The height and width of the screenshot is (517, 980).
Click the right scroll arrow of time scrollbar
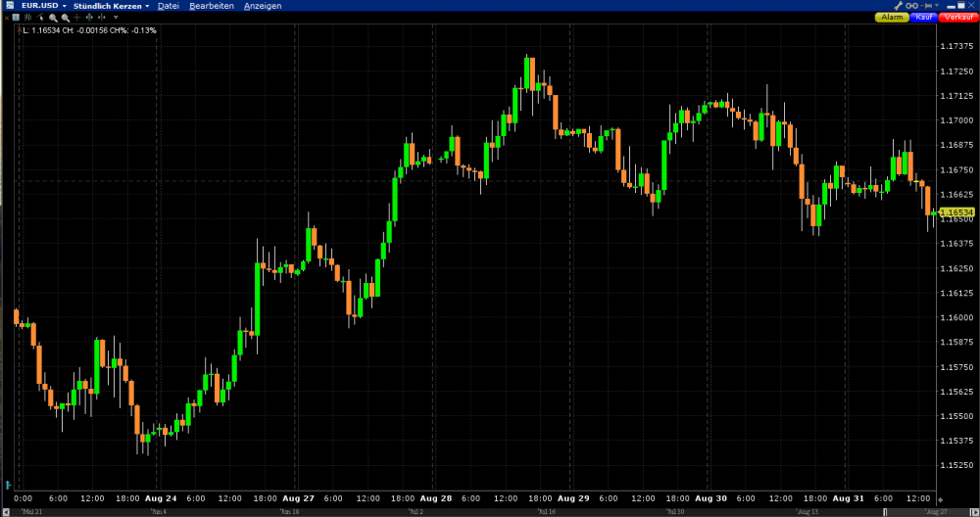coord(974,513)
